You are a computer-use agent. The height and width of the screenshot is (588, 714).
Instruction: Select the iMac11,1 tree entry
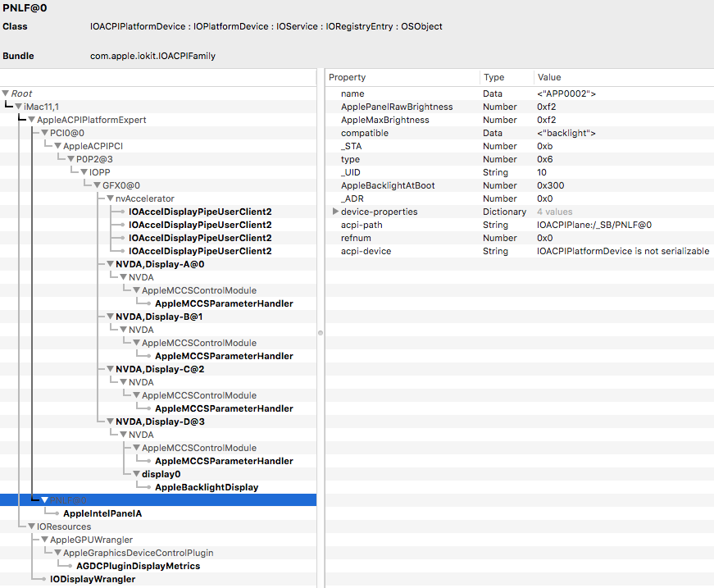pos(41,107)
